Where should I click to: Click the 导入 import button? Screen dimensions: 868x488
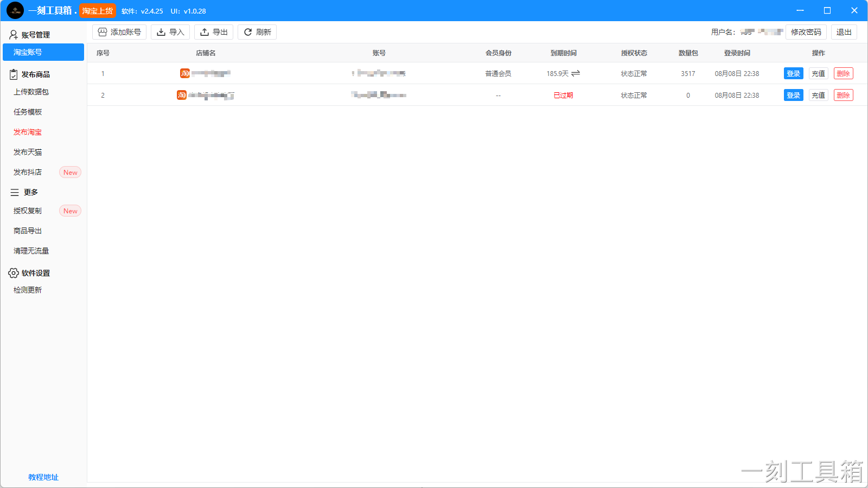[x=170, y=32]
